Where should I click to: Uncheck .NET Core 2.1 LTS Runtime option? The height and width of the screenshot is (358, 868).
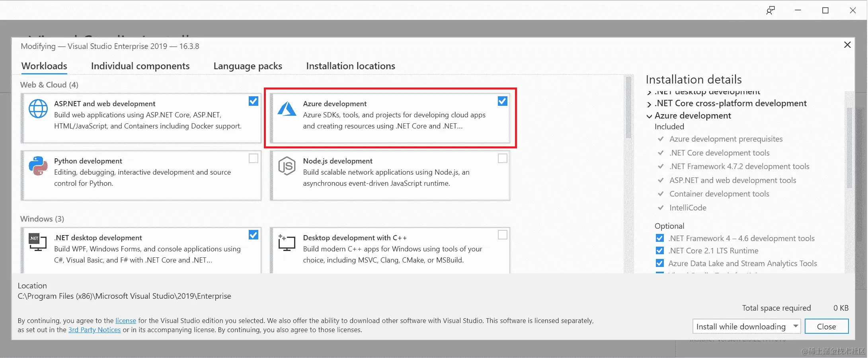[x=659, y=251]
